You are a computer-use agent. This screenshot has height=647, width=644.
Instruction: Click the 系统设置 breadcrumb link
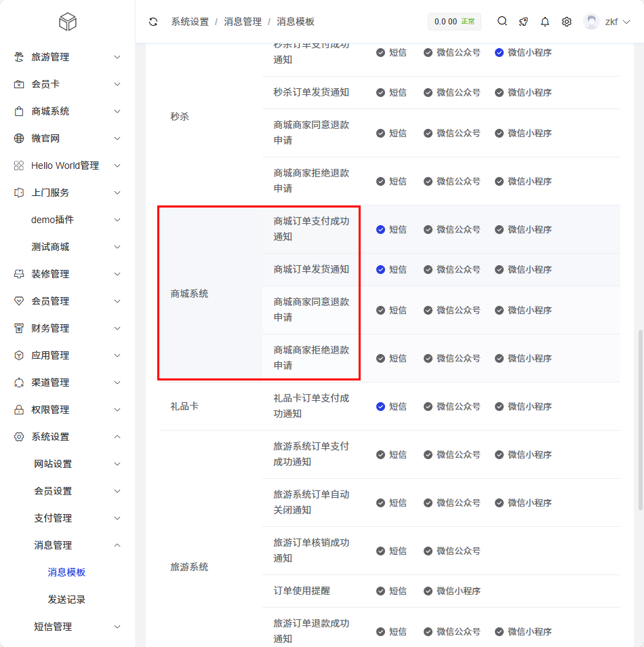(x=190, y=22)
